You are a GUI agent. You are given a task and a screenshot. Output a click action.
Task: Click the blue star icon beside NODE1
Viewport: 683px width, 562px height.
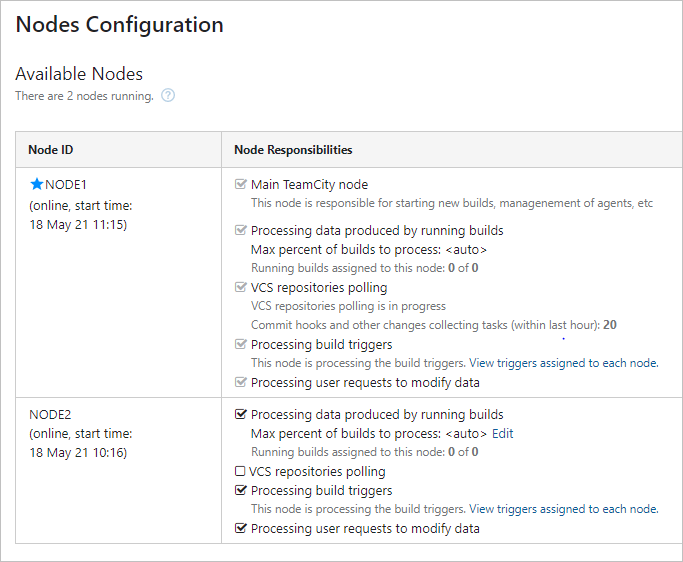click(x=37, y=184)
